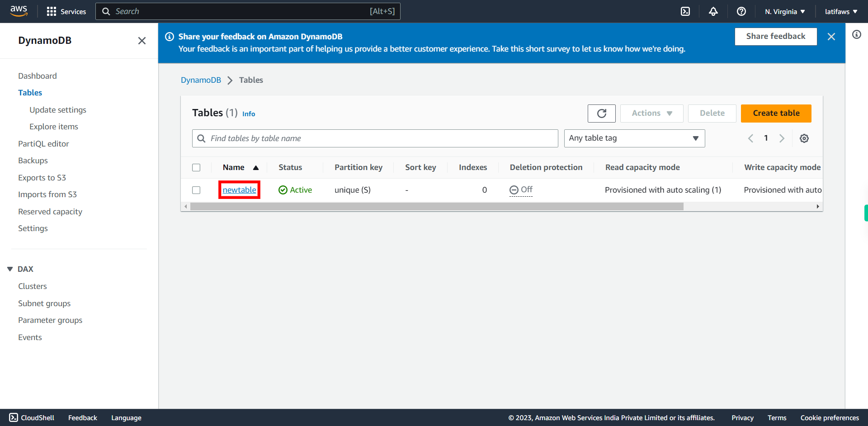Click the horizontal scrollbar right arrow
This screenshot has height=426, width=868.
(x=818, y=207)
